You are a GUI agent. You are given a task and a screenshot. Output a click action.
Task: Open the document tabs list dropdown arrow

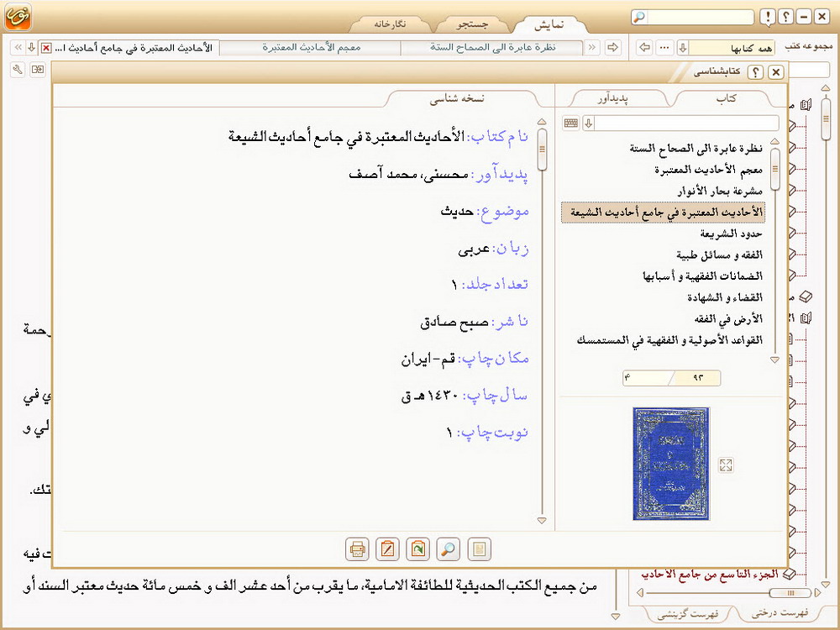[31, 48]
